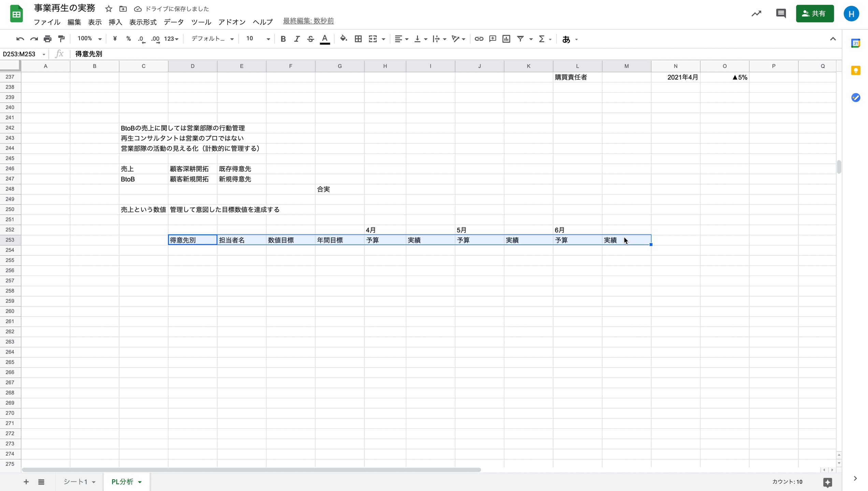Open Google Keep from the side panel
This screenshot has height=491, width=868.
(x=856, y=70)
